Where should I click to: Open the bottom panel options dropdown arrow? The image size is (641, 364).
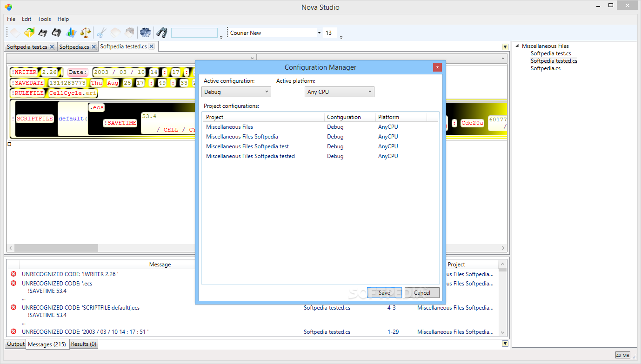[x=505, y=344]
